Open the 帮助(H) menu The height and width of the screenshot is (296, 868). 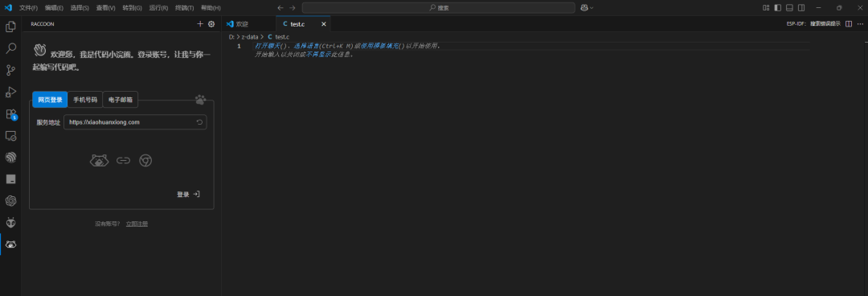pos(211,8)
